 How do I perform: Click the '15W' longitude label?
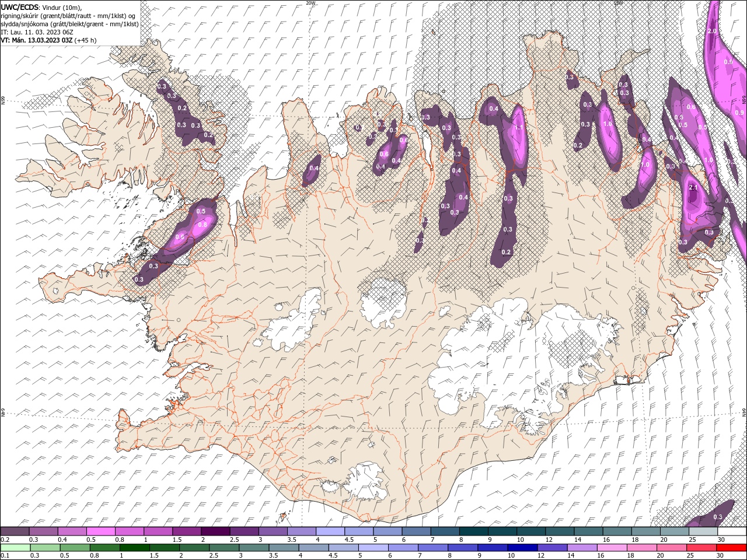[618, 3]
